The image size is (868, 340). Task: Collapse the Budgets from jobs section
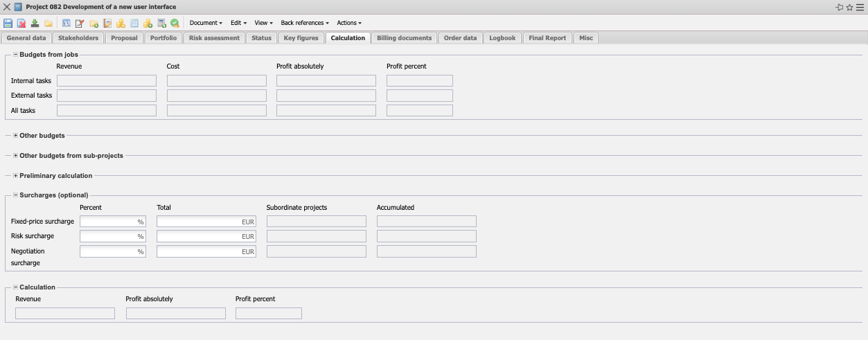click(16, 55)
